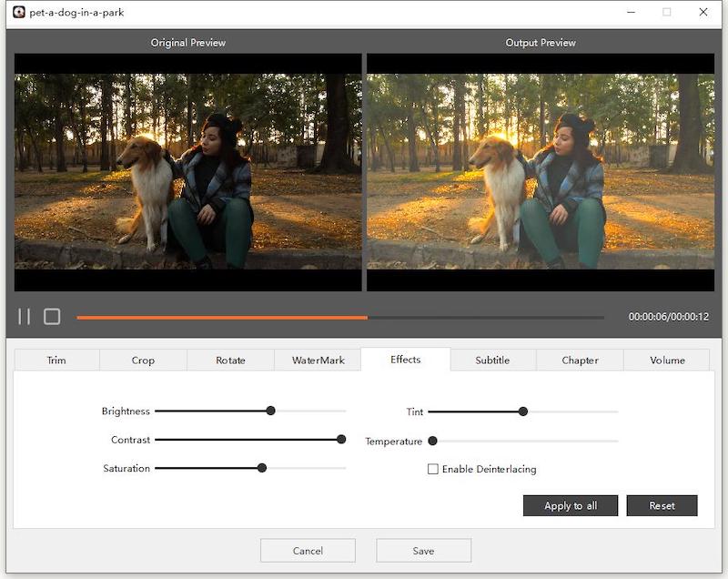Pause the video playback
728x579 pixels.
pos(25,317)
